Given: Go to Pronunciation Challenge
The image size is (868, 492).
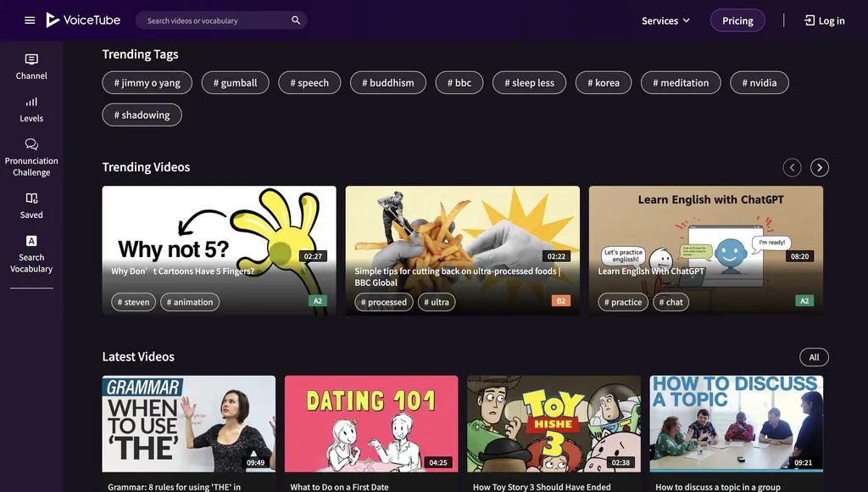Looking at the screenshot, I should 31,157.
